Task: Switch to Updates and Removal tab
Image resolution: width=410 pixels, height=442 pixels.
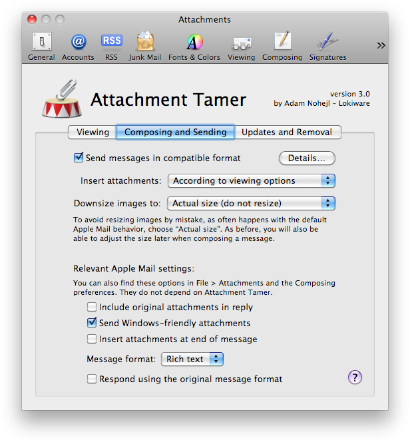Action: [287, 132]
